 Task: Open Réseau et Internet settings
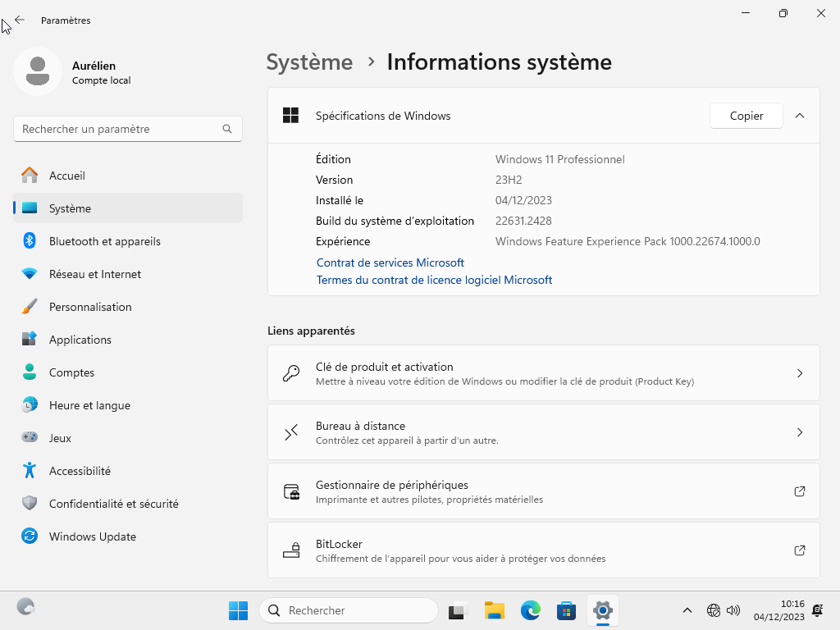click(x=128, y=274)
